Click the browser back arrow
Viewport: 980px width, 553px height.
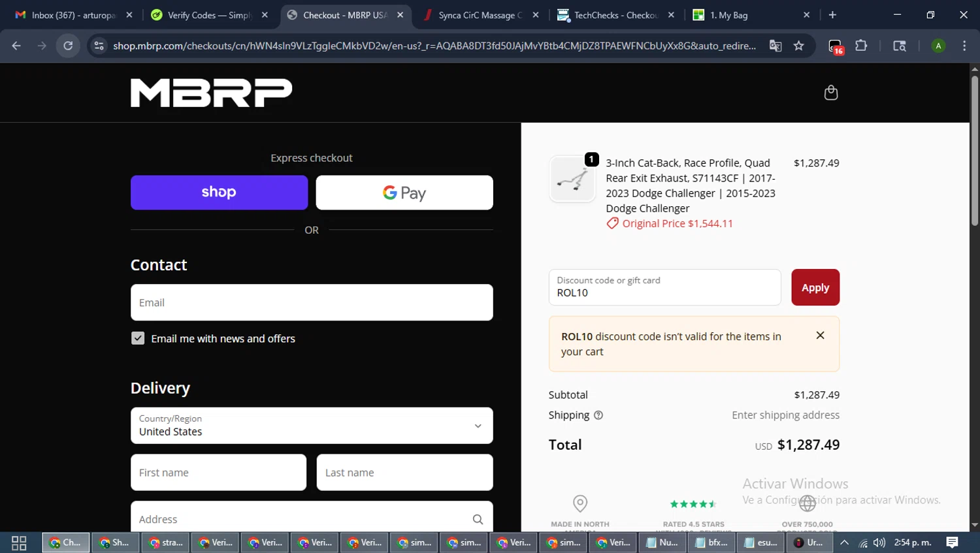pyautogui.click(x=16, y=46)
